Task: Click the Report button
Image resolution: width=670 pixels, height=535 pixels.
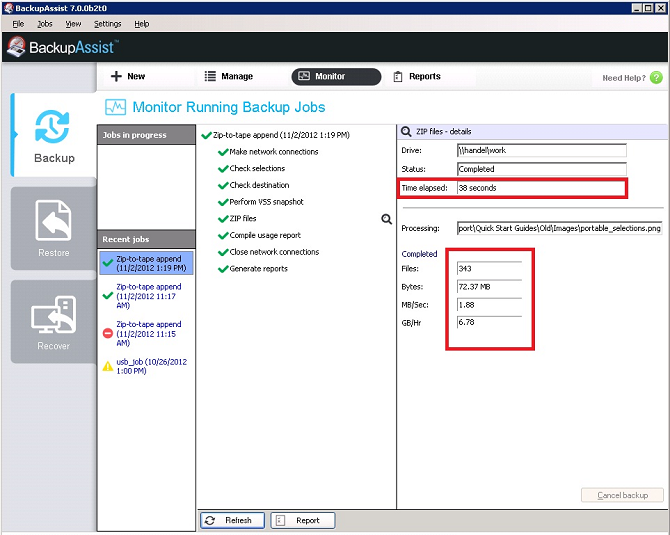Action: point(303,520)
